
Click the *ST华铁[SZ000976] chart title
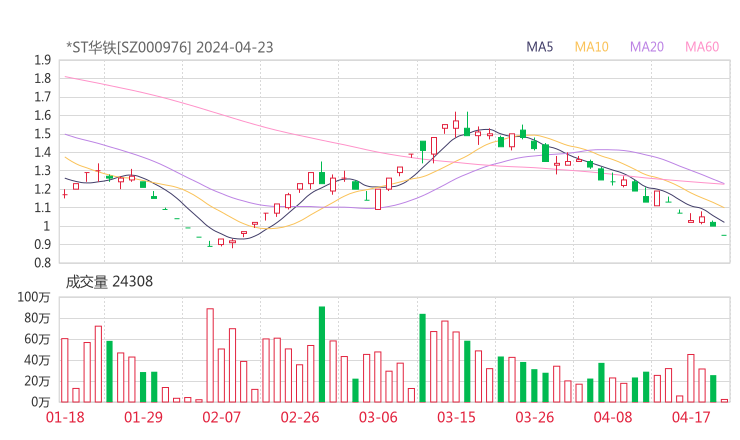point(129,47)
